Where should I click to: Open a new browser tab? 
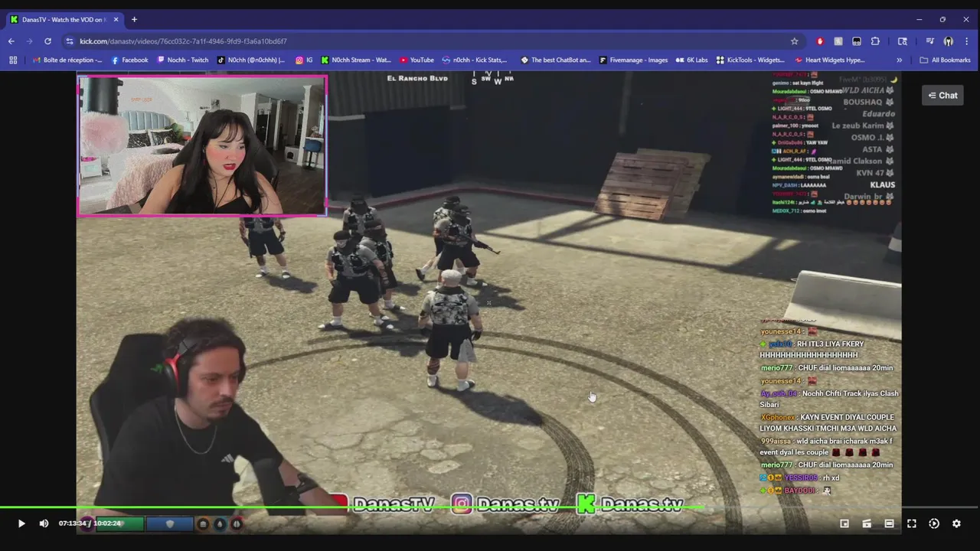point(134,19)
